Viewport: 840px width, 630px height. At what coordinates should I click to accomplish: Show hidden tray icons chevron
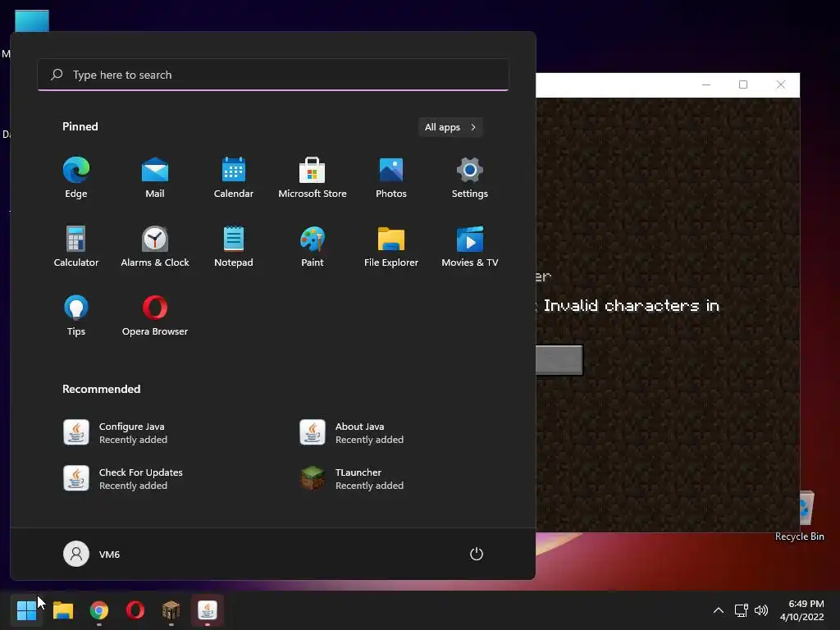pyautogui.click(x=719, y=610)
